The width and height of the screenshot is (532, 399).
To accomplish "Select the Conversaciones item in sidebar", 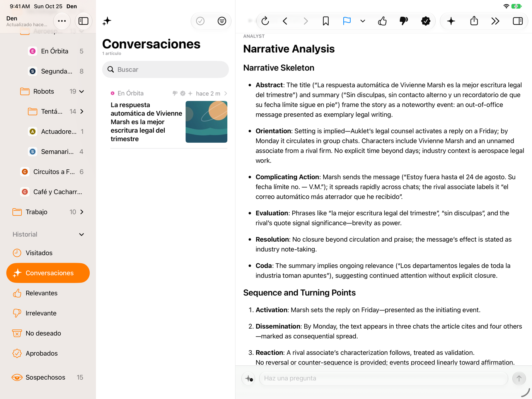I will [48, 273].
